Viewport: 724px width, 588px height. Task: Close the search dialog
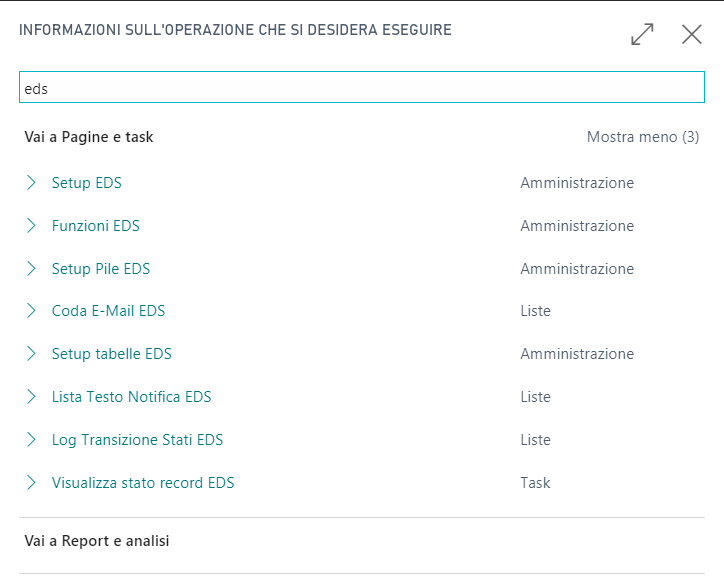click(x=691, y=34)
